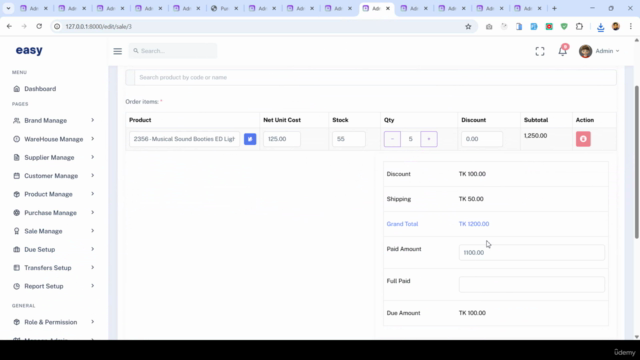The image size is (640, 360).
Task: Open the Dashboard page icon
Action: pos(16,89)
